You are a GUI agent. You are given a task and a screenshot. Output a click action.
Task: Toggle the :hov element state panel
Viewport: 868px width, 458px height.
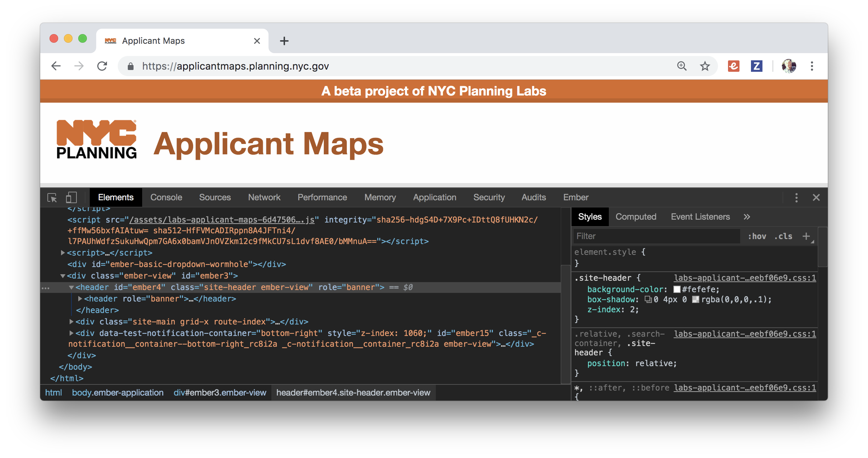click(757, 236)
